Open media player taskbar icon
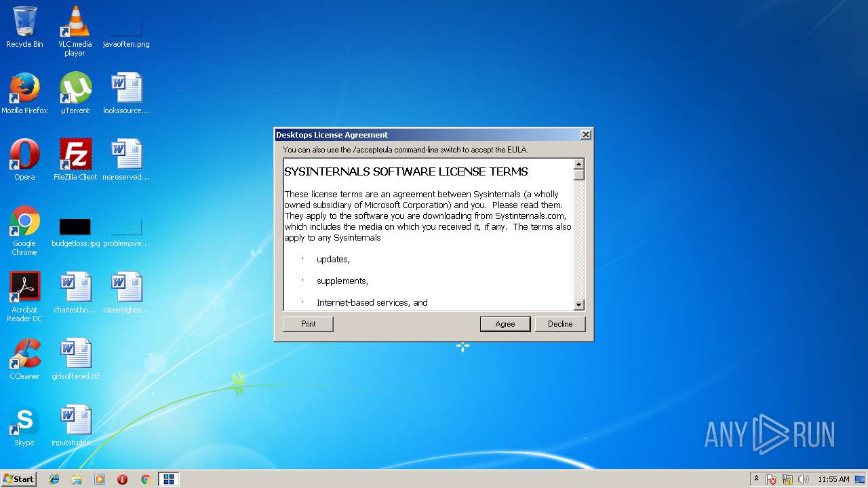Screen dimensions: 868x488 100,479
